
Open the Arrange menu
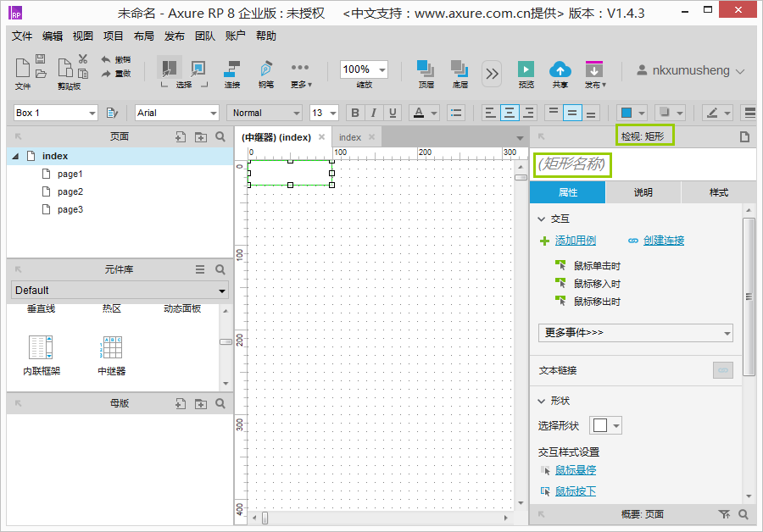click(144, 36)
